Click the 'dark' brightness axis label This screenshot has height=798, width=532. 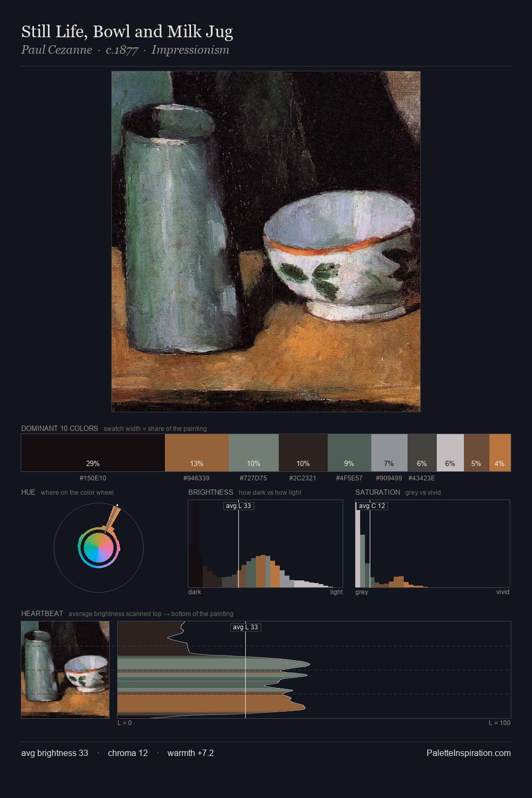coord(195,592)
